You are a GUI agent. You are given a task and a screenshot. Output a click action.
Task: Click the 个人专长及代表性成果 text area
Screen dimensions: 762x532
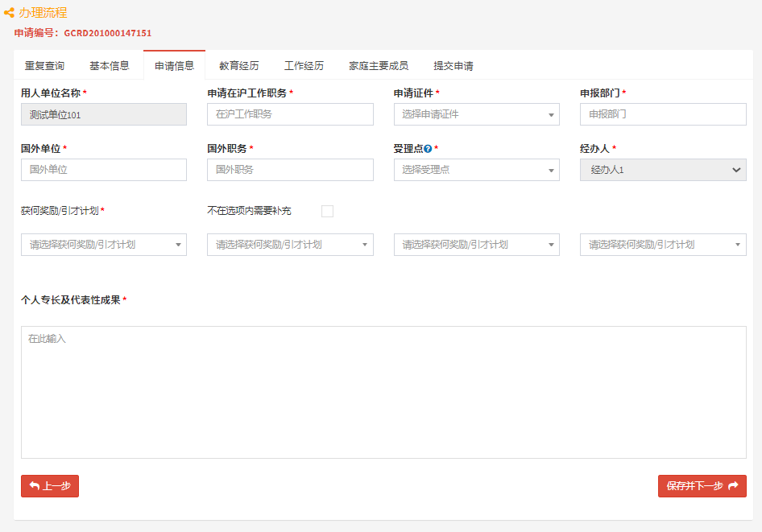coord(383,392)
